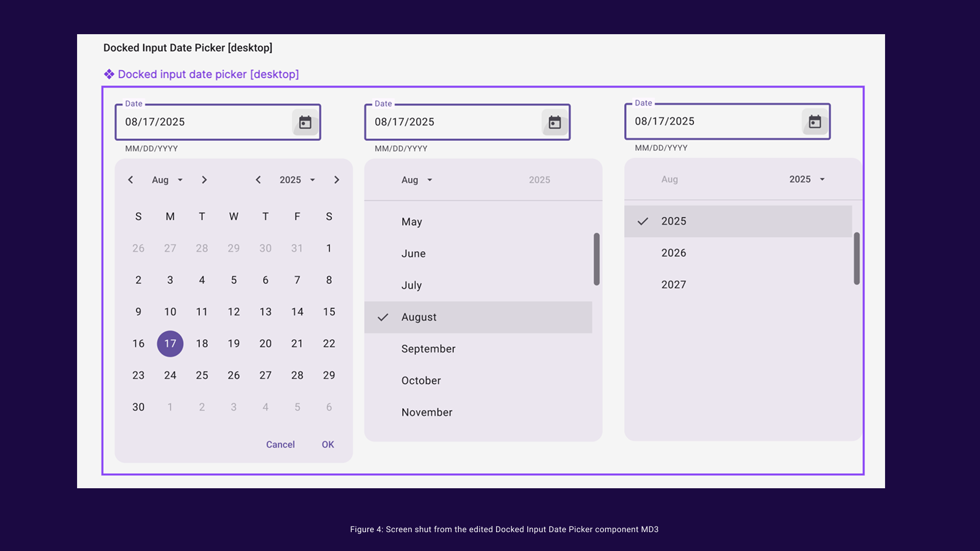Select the checked 2025 year option
Image resolution: width=980 pixels, height=551 pixels.
(x=673, y=221)
